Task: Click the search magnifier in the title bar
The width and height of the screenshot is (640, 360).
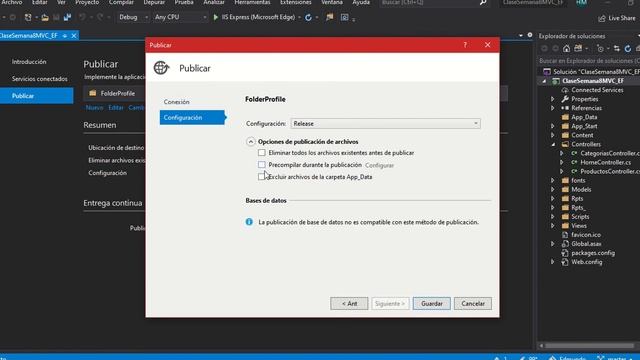Action: 483,2
